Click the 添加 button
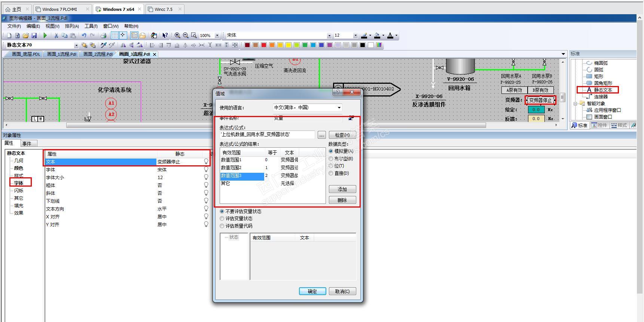Screen dimensions: 644x322 tap(342, 189)
